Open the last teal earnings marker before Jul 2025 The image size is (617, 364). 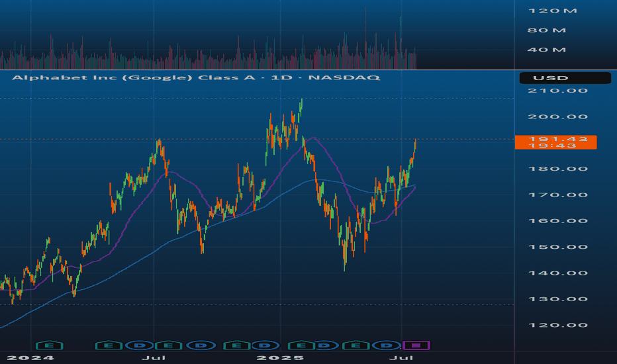[356, 345]
